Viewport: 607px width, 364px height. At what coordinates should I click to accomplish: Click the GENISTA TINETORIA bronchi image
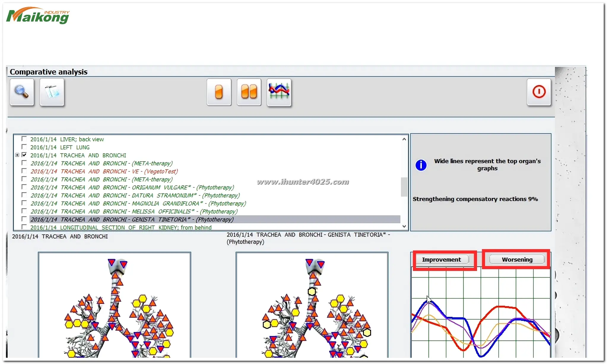click(x=312, y=306)
